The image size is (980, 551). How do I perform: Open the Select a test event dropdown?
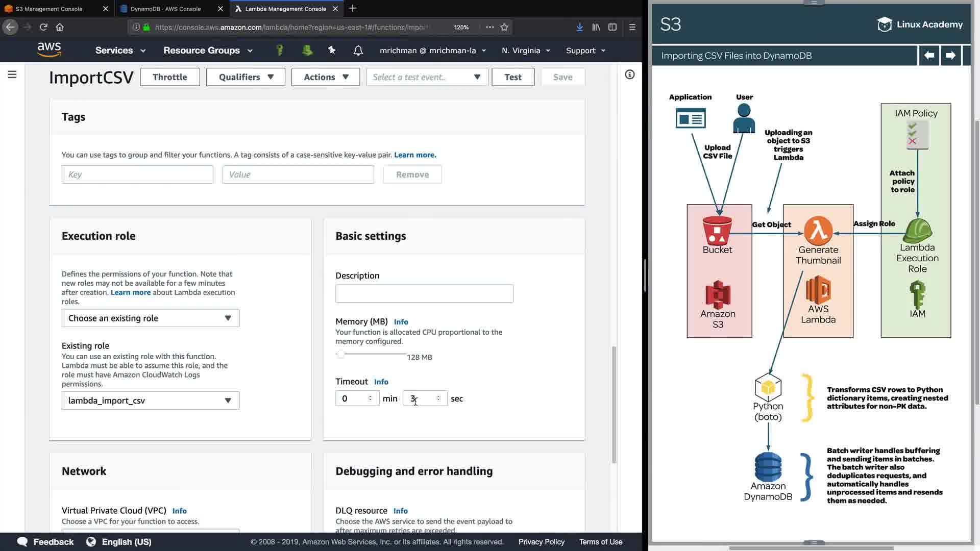click(x=427, y=77)
